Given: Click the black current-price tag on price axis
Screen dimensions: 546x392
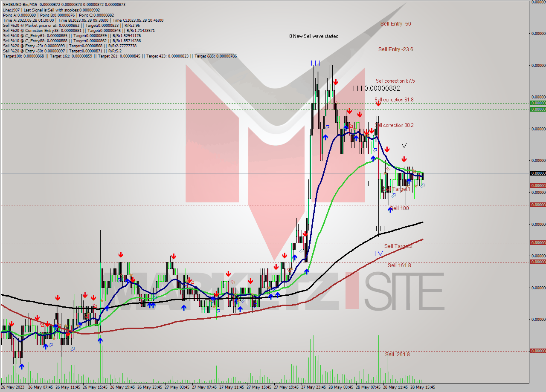Looking at the screenshot, I should 537,173.
